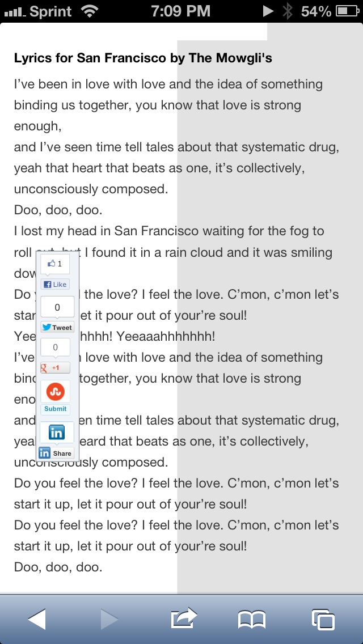Viewport: 363px width, 644px height.
Task: Open the tabs pages icon
Action: (323, 620)
